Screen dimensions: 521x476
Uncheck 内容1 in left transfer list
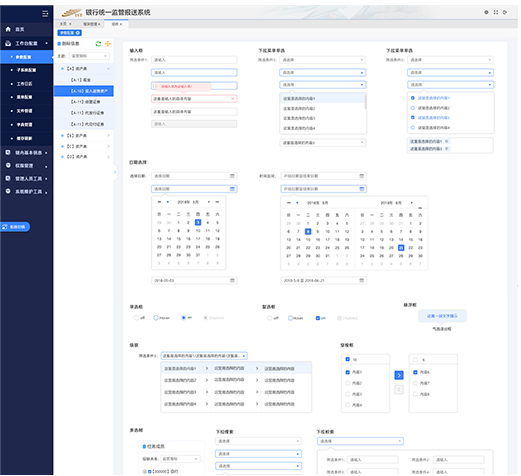(x=348, y=372)
